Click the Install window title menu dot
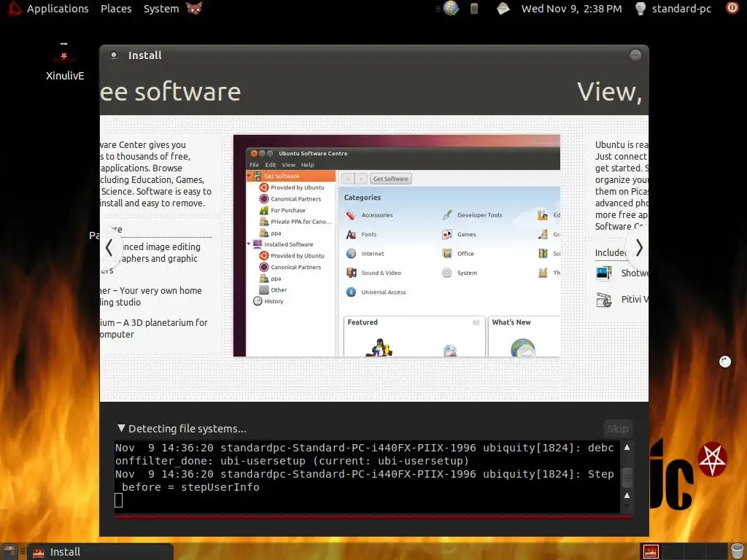747x560 pixels. tap(113, 55)
